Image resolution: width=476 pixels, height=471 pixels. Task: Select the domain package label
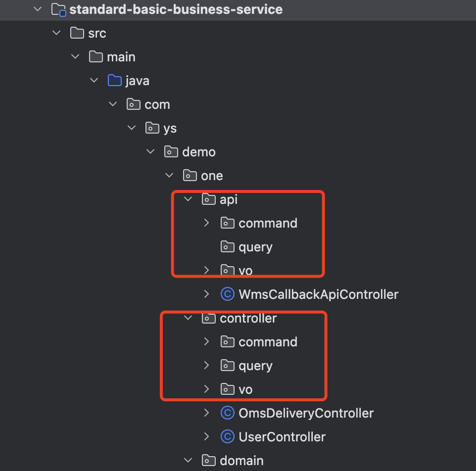point(241,461)
